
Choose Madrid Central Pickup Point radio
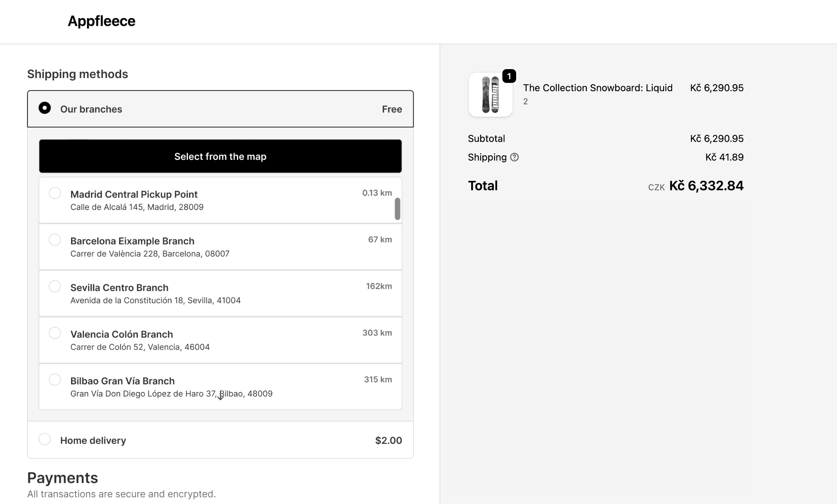tap(55, 193)
